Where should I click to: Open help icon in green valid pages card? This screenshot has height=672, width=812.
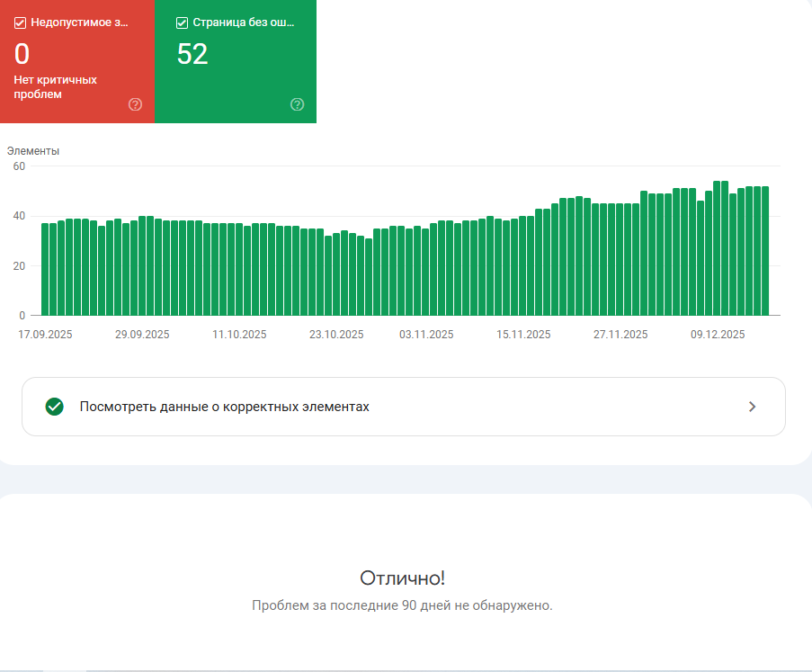pyautogui.click(x=298, y=104)
